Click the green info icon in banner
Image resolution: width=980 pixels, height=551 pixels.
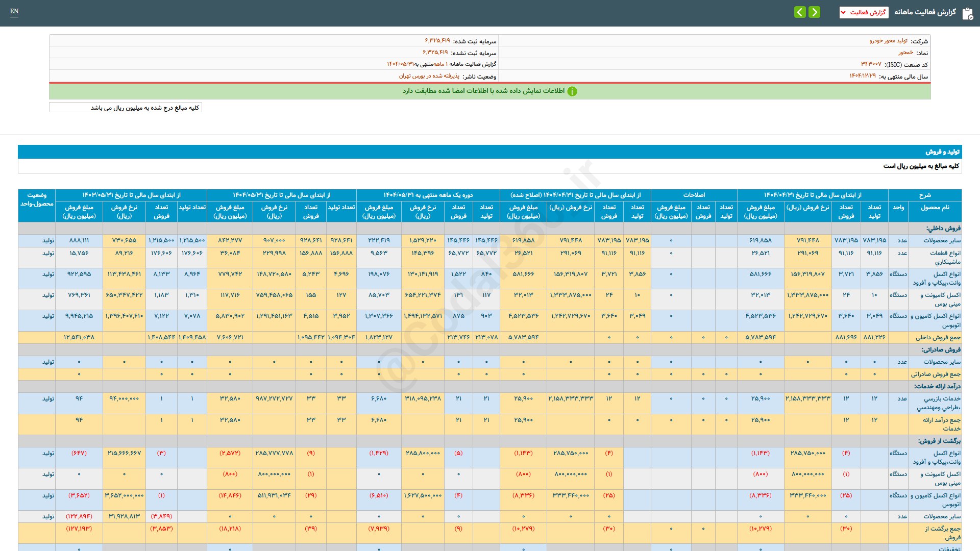coord(572,91)
